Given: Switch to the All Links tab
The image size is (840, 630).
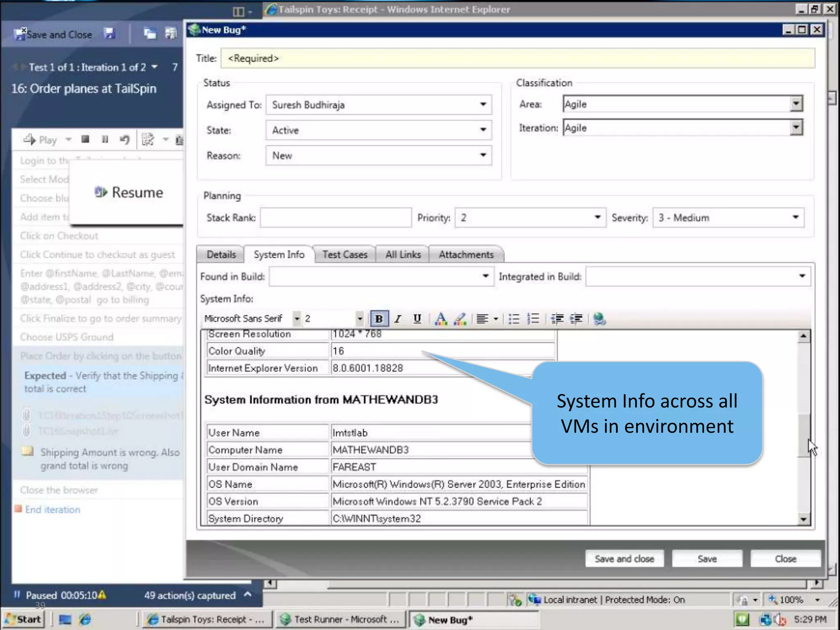Looking at the screenshot, I should pos(403,255).
